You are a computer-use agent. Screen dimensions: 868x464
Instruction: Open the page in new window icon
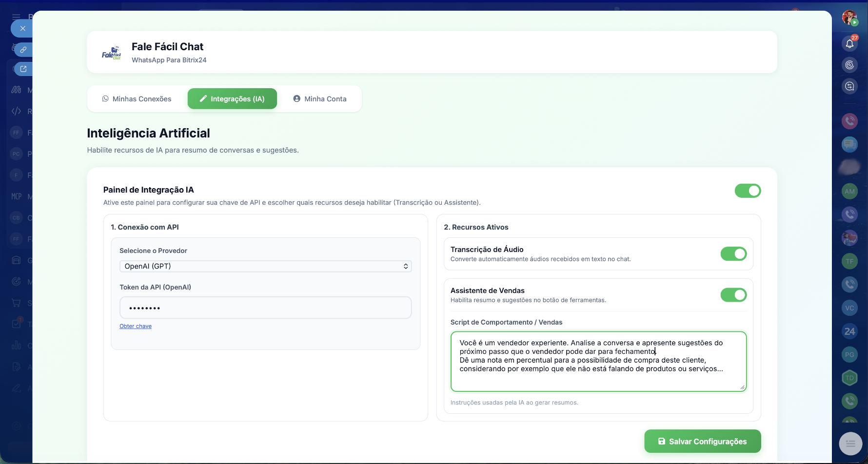tap(23, 69)
